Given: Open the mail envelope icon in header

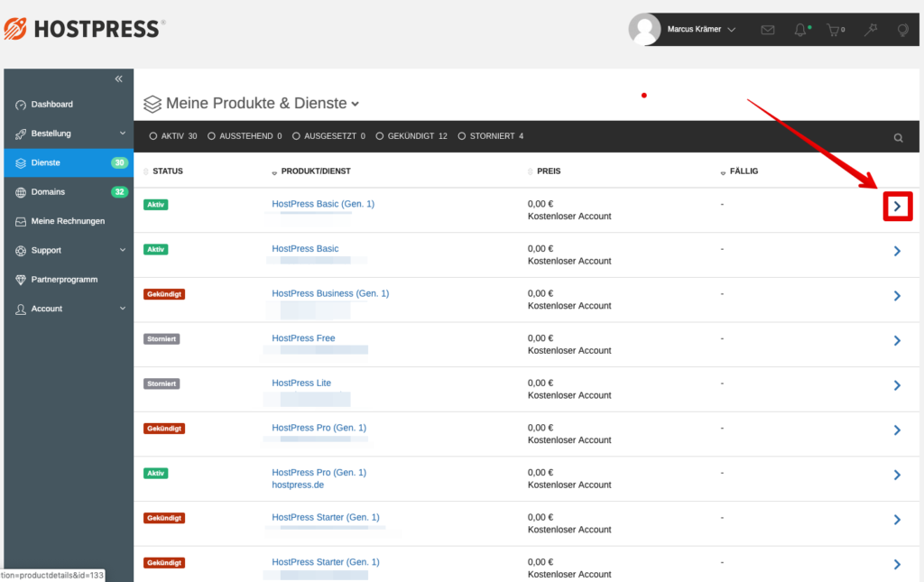Looking at the screenshot, I should click(x=767, y=30).
